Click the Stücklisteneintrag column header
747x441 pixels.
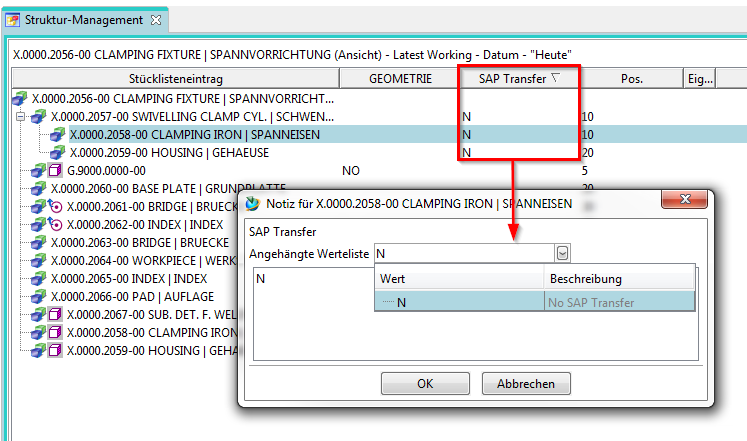pos(175,78)
